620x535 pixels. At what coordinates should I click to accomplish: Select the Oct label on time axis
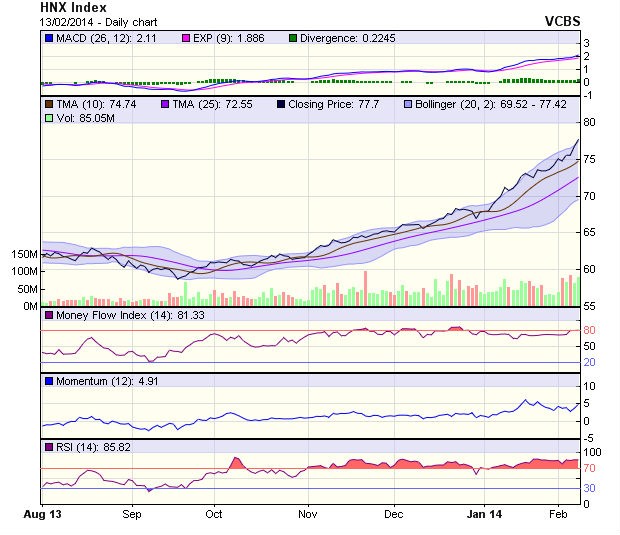click(213, 514)
